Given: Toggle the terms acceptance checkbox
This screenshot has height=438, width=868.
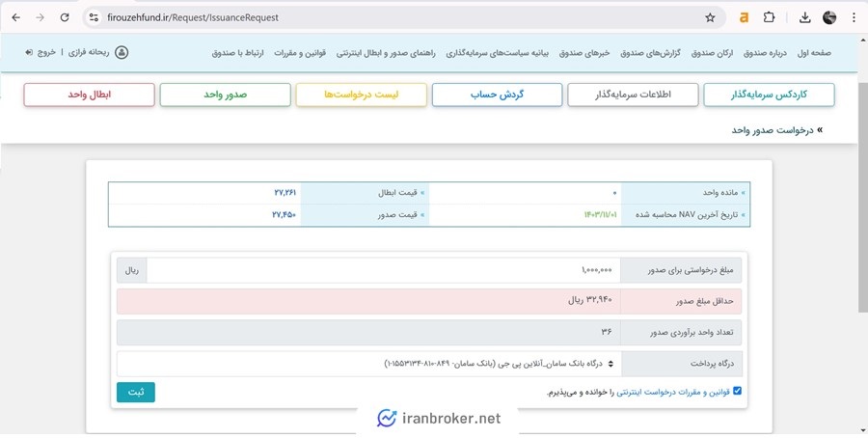Looking at the screenshot, I should pyautogui.click(x=737, y=391).
